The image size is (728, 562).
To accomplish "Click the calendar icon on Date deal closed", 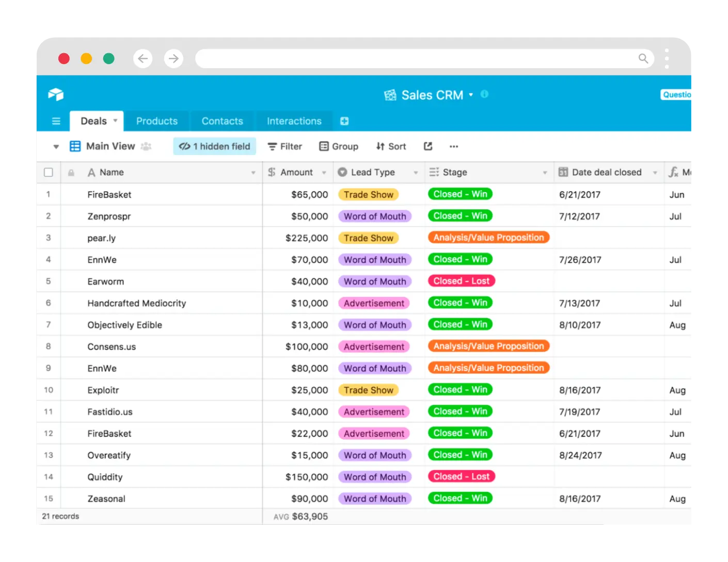I will [563, 172].
